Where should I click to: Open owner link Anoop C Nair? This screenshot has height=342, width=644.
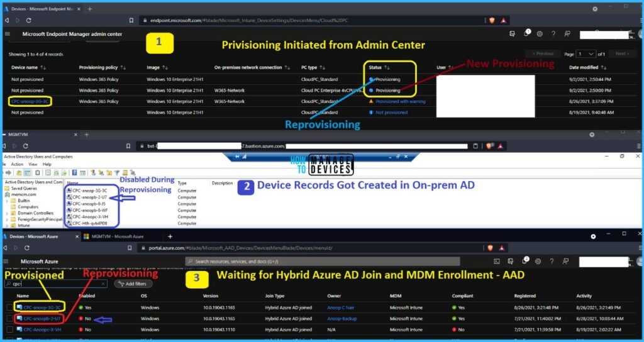340,307
